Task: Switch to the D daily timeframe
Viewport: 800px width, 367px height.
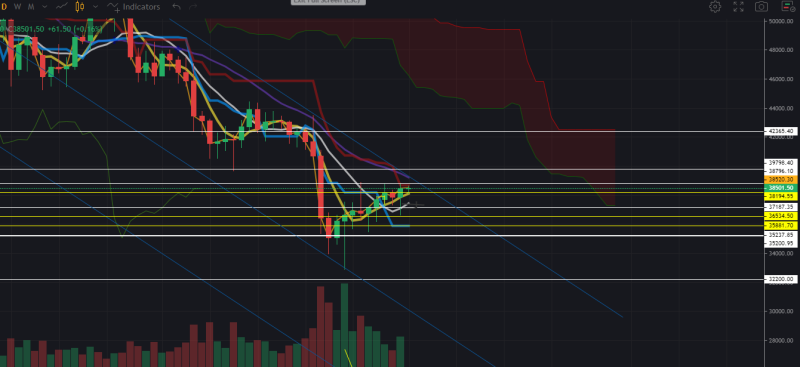Action: click(x=5, y=7)
